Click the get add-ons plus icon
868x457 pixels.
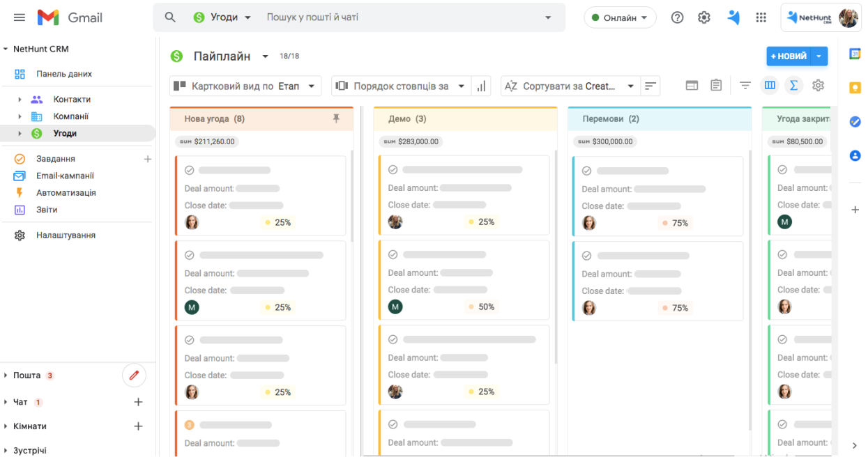click(855, 210)
